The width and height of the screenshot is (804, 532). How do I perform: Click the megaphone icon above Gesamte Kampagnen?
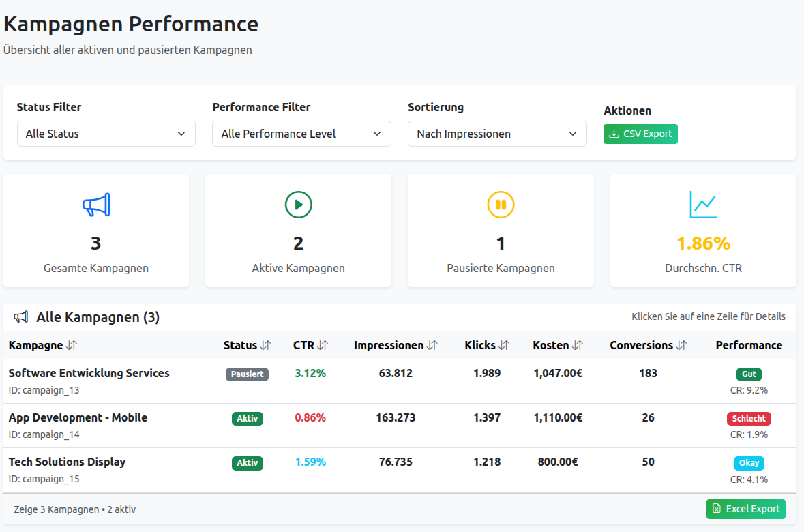pos(96,205)
